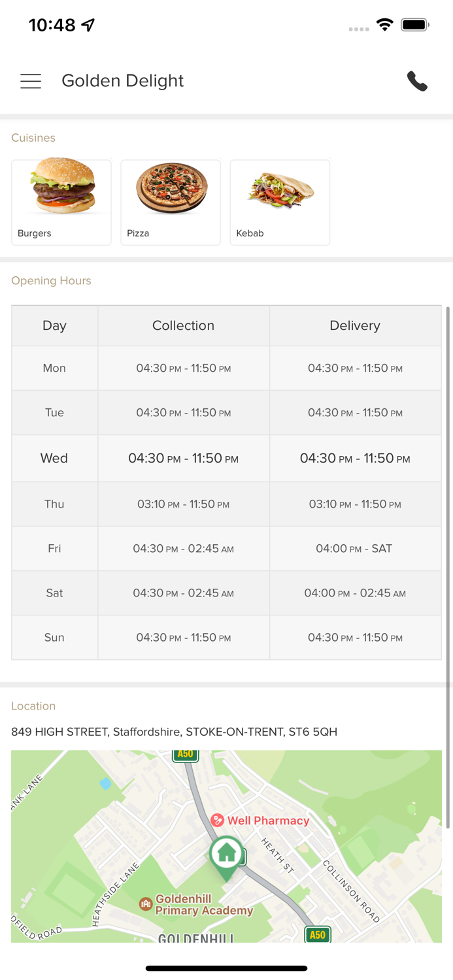The height and width of the screenshot is (980, 453).
Task: Tap the Well Pharmacy map marker
Action: pyautogui.click(x=218, y=821)
